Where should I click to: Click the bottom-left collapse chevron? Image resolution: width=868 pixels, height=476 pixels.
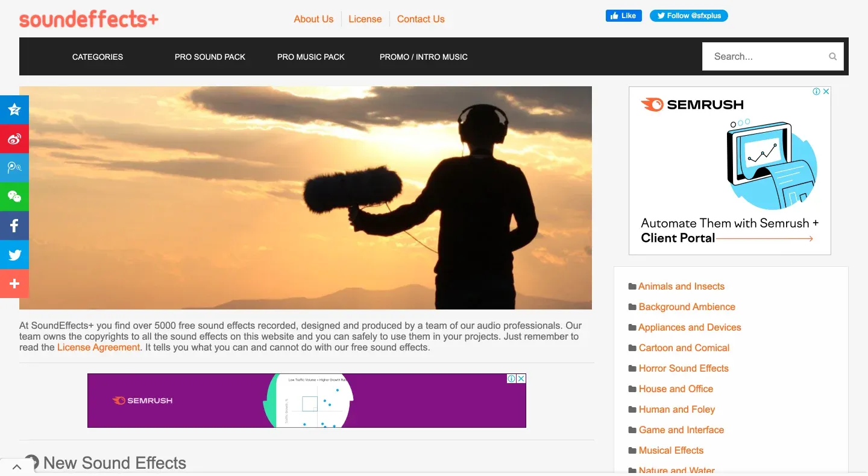[x=17, y=466]
